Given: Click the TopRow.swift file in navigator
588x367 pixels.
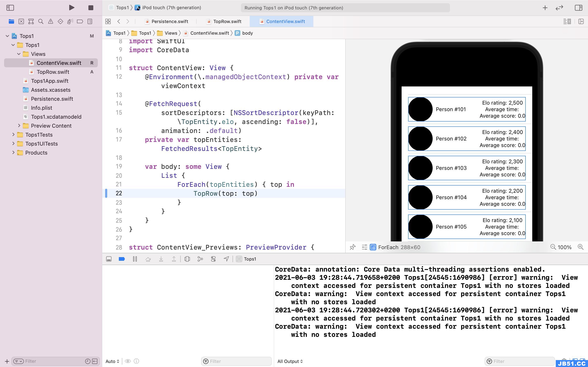Looking at the screenshot, I should click(x=53, y=71).
